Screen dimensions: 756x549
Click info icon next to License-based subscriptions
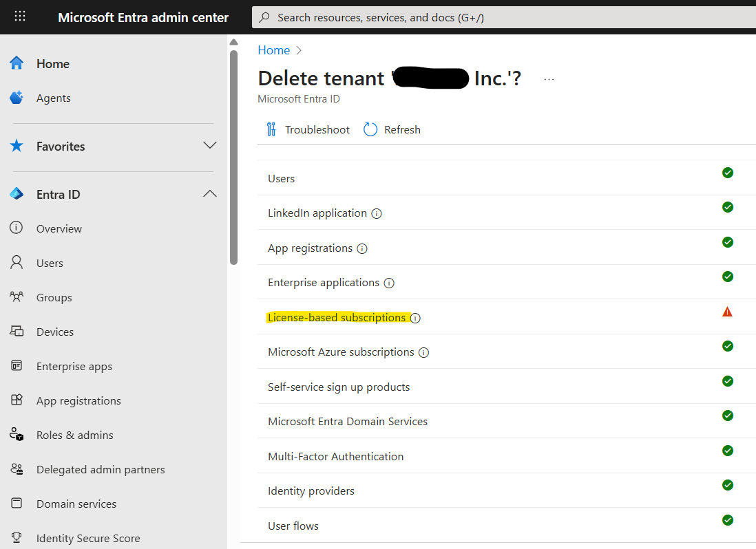click(x=415, y=319)
